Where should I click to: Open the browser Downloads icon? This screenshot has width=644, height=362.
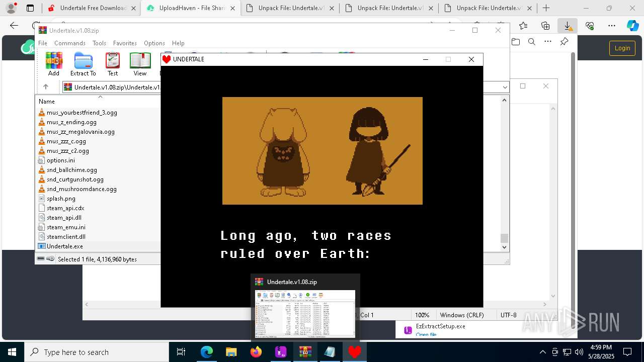[568, 26]
